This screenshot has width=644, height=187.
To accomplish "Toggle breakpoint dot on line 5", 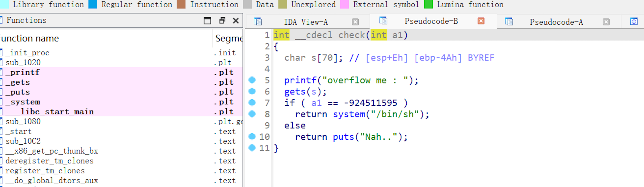I will tap(252, 80).
